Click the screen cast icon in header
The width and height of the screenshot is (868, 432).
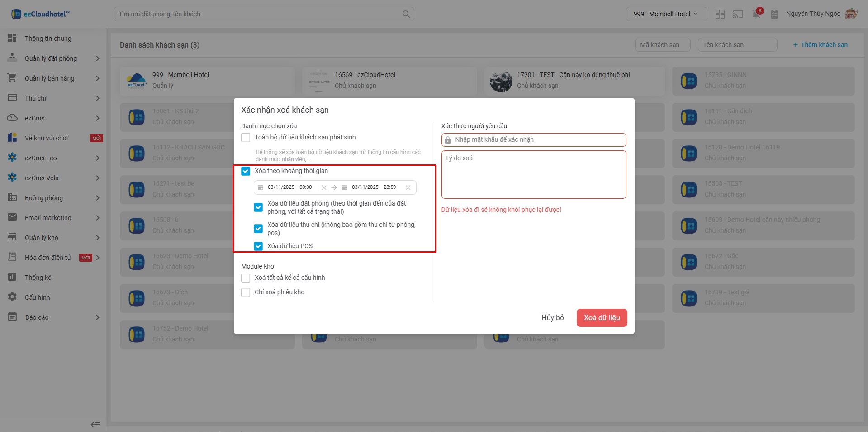tap(738, 14)
